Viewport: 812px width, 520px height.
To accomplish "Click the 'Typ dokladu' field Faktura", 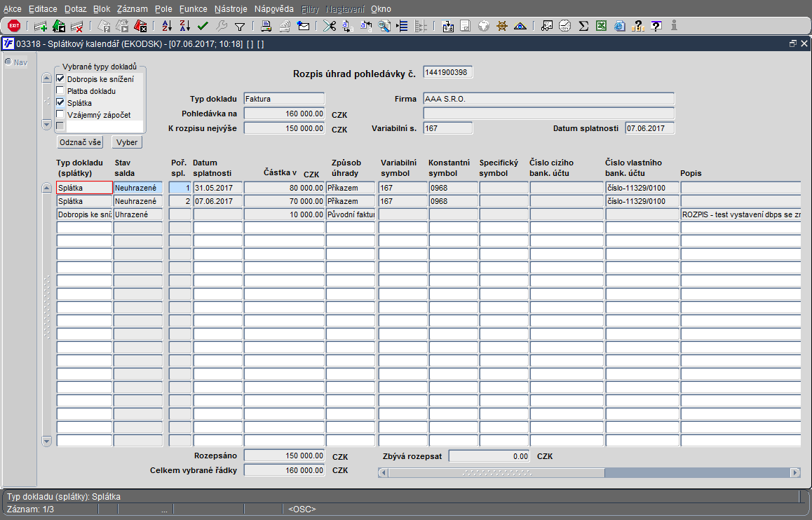I will 284,99.
